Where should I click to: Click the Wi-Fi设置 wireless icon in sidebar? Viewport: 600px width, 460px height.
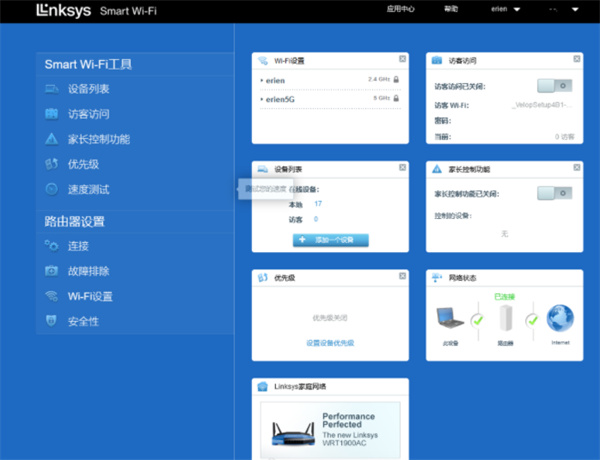click(52, 296)
